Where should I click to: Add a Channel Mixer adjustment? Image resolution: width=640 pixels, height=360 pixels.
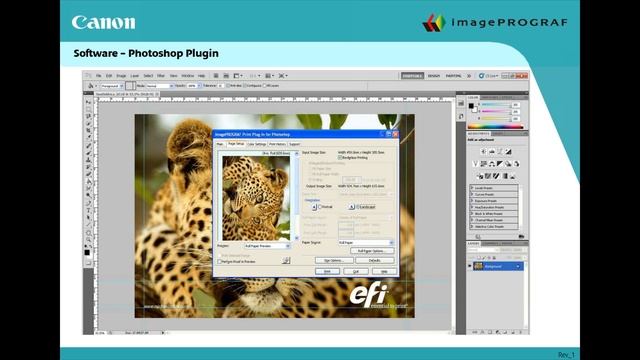(x=516, y=164)
